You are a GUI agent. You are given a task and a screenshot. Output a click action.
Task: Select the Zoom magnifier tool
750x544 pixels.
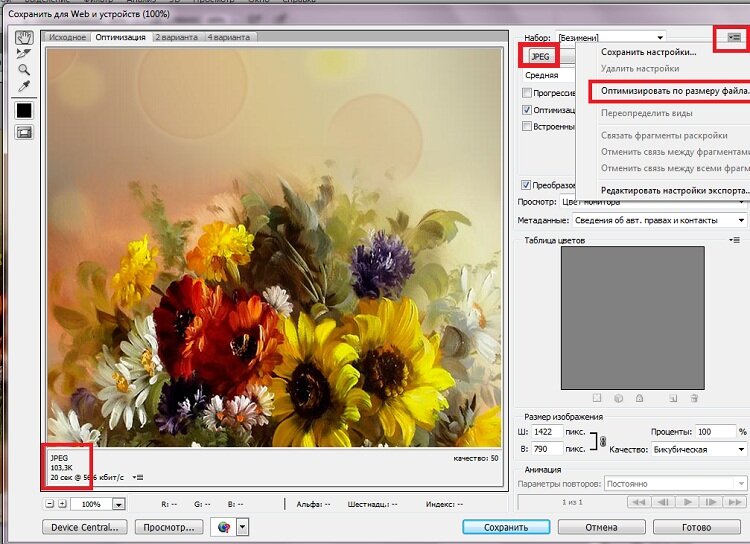pos(24,69)
